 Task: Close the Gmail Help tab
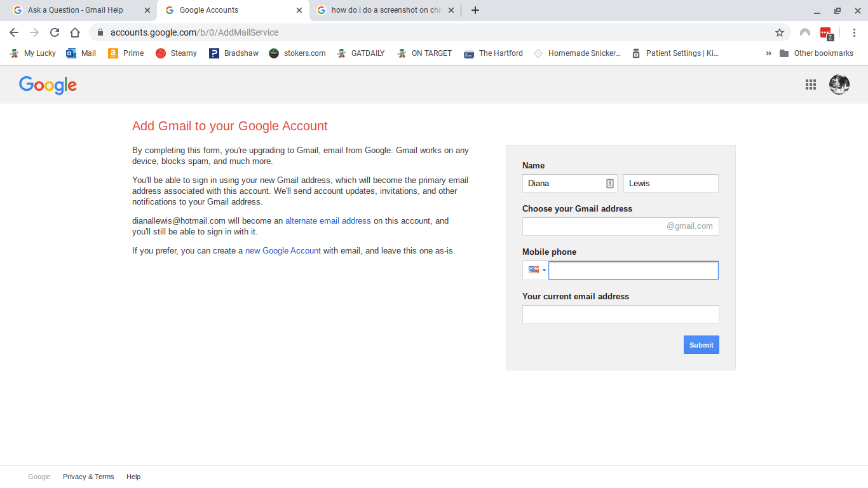pyautogui.click(x=147, y=10)
